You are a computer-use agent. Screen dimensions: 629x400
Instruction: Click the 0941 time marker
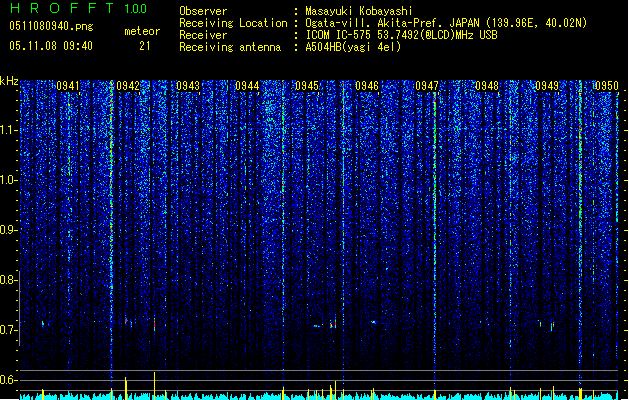pyautogui.click(x=68, y=86)
